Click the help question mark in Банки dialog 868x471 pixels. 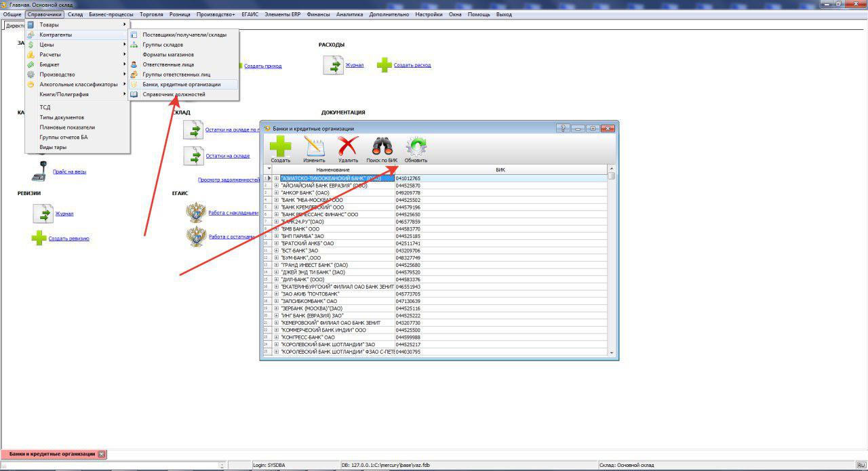(x=564, y=128)
